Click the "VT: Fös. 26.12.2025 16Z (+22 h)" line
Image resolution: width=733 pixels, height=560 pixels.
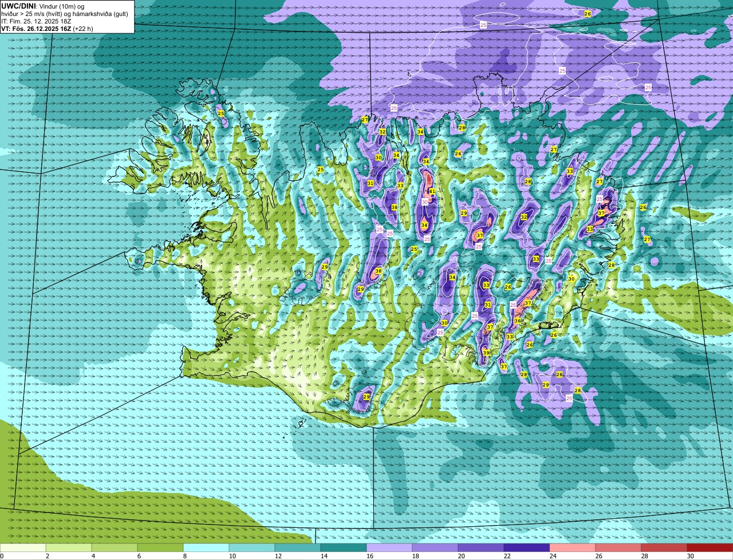tap(47, 29)
